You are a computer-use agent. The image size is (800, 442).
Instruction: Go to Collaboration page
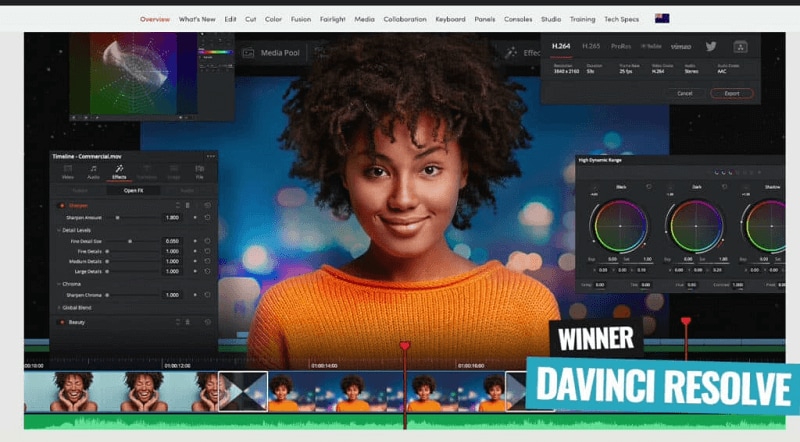405,19
